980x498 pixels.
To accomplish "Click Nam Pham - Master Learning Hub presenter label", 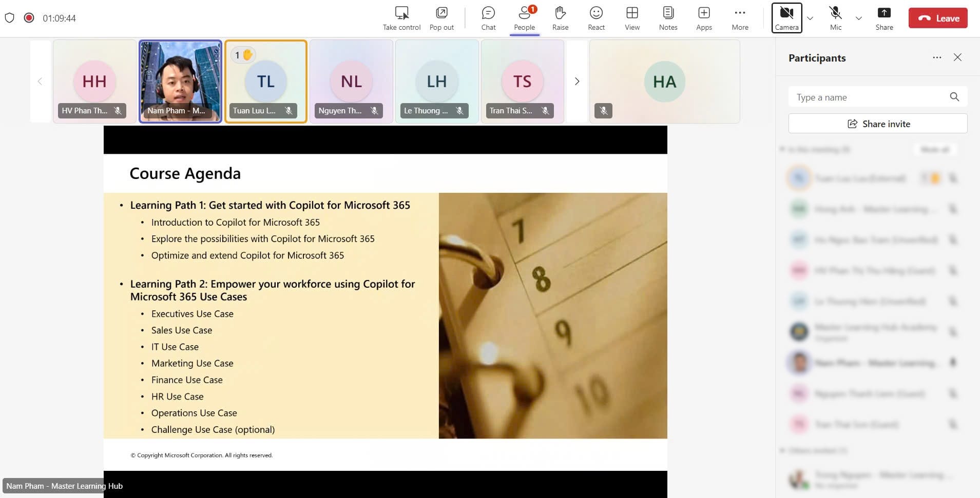I will tap(64, 486).
